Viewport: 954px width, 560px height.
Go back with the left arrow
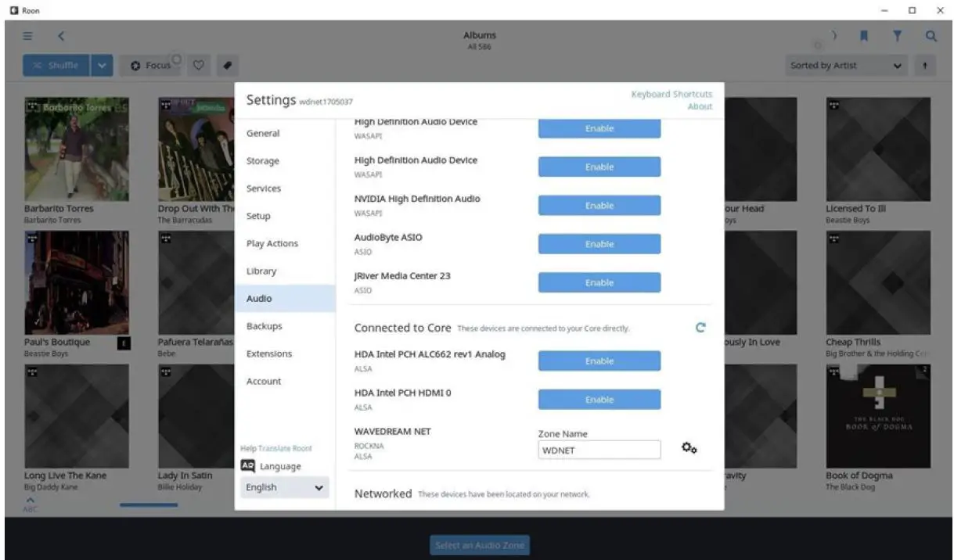click(x=61, y=36)
